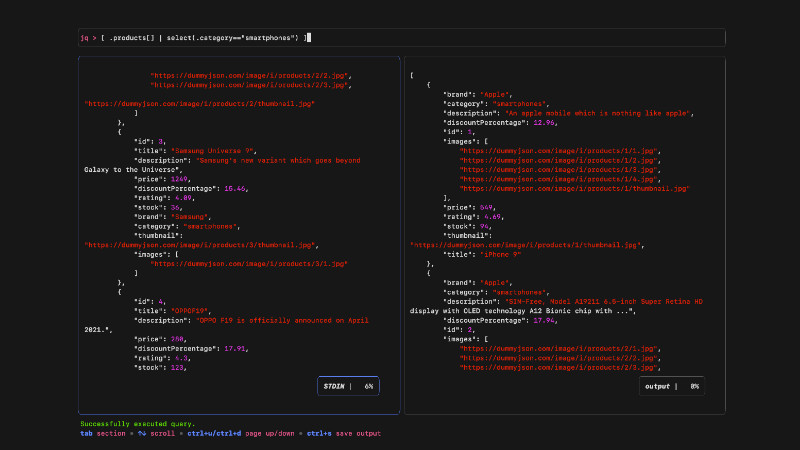Click products/2/1.jpg URL in output pane
This screenshot has width=800, height=450.
click(x=560, y=349)
